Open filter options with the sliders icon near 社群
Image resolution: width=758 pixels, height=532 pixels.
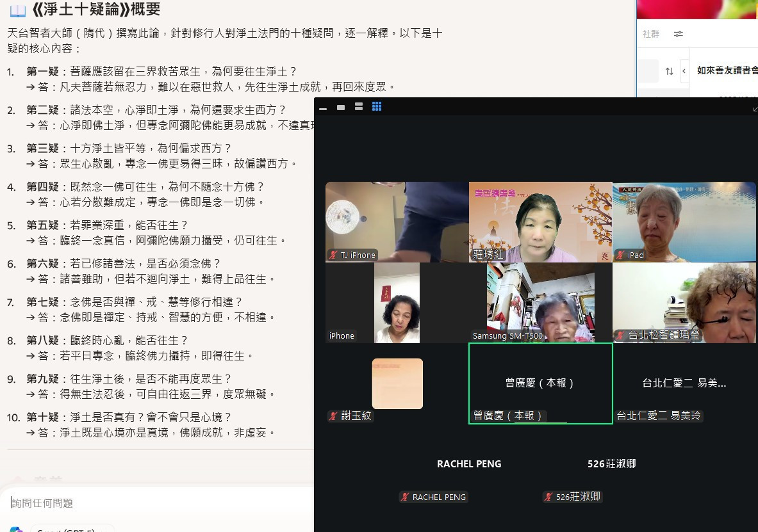click(679, 34)
